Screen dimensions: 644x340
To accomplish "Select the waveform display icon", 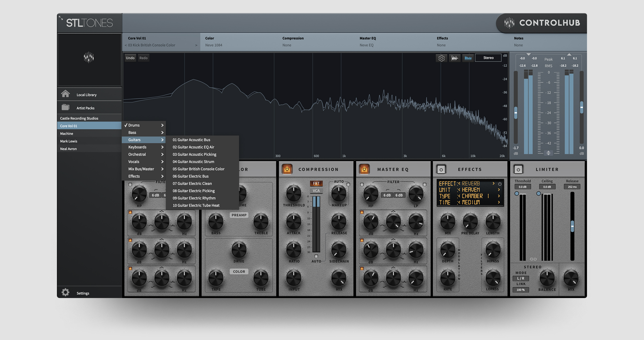I will 455,58.
